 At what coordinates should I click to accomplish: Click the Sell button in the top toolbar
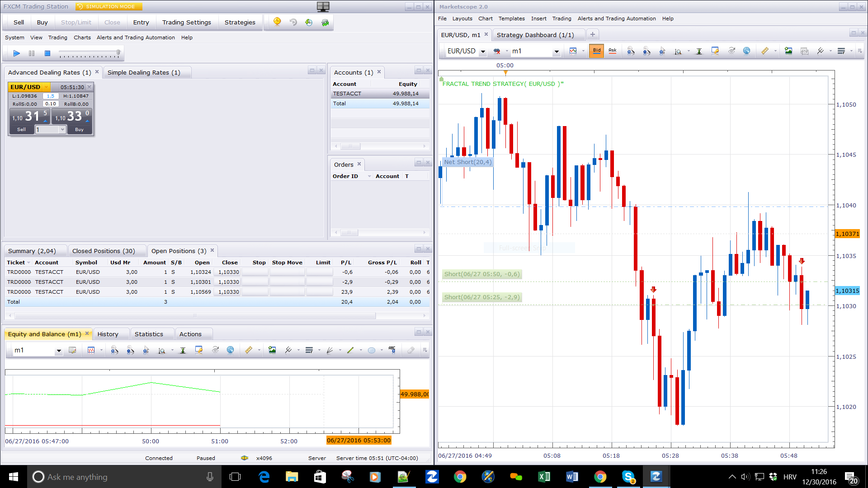tap(19, 22)
